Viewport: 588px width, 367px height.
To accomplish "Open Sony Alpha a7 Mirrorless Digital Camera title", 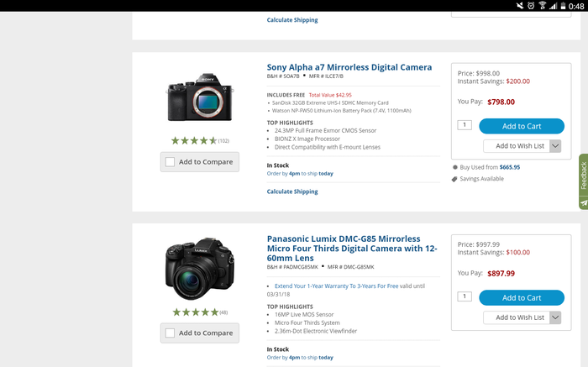I will click(349, 67).
